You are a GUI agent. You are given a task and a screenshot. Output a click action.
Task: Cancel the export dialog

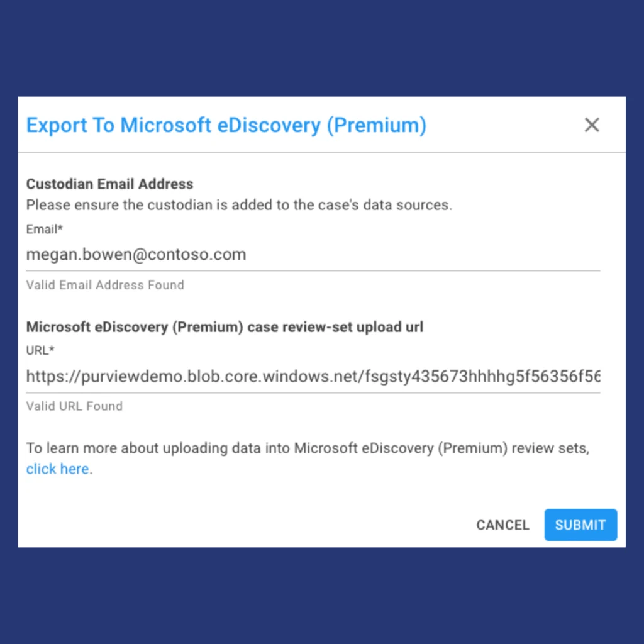[502, 525]
